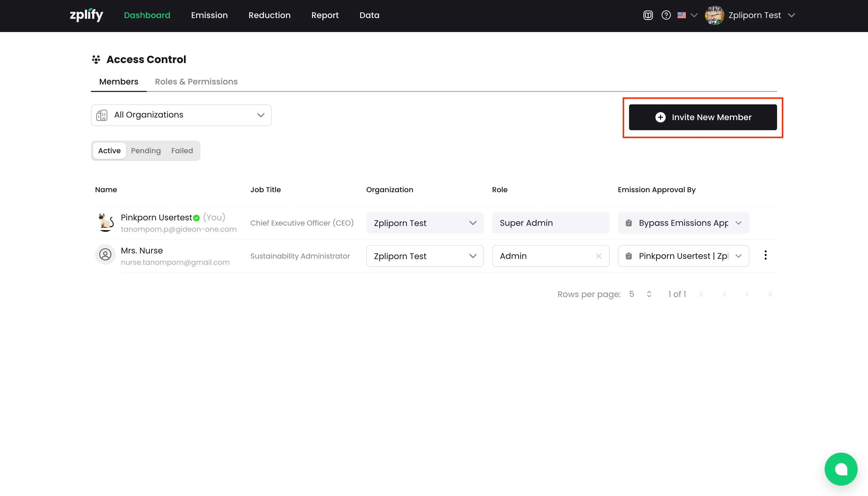
Task: Clear the Admin role with X icon
Action: point(599,256)
